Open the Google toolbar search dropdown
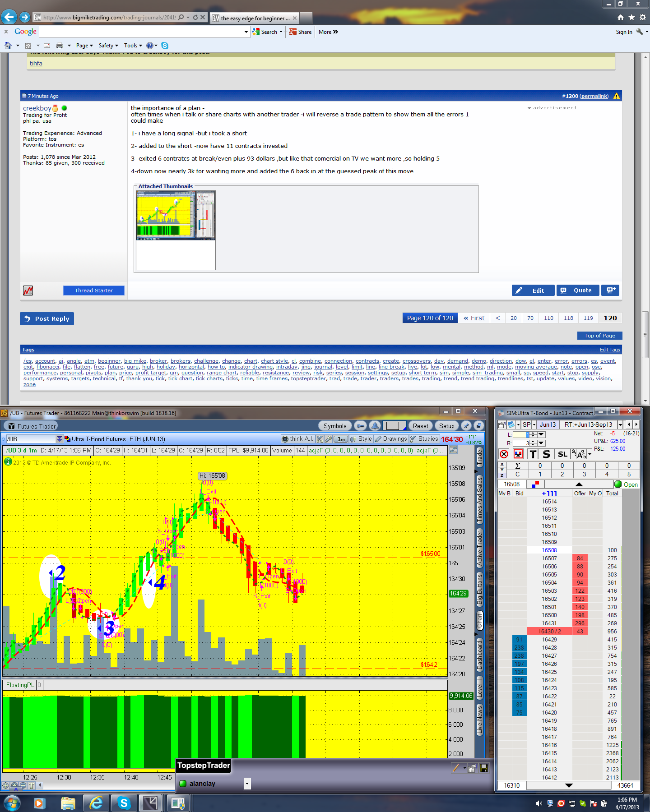Image resolution: width=650 pixels, height=812 pixels. click(x=246, y=32)
